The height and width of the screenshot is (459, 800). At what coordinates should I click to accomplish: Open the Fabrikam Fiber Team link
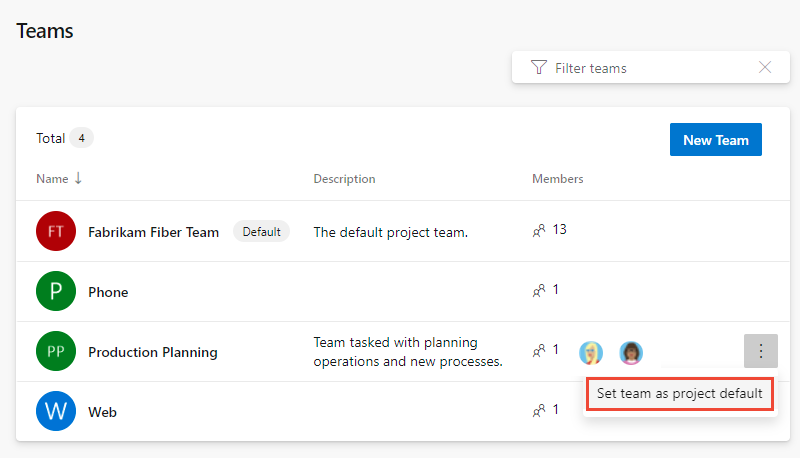[x=153, y=232]
